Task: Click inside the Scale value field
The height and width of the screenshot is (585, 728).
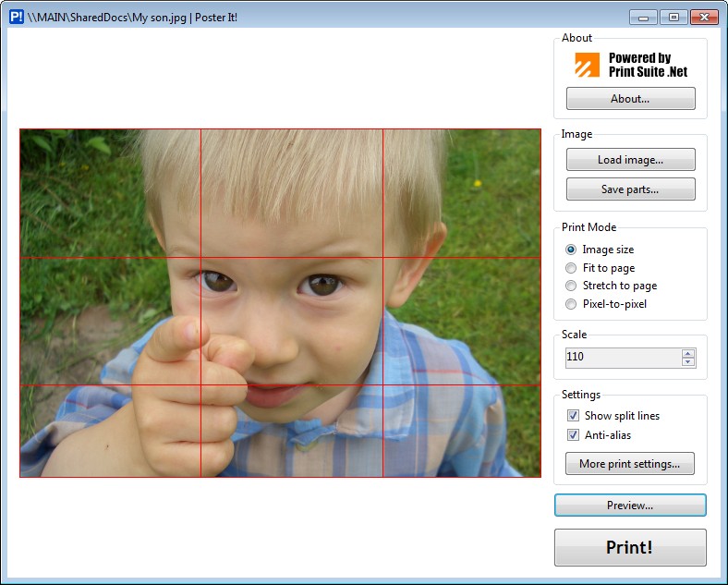Action: 621,357
